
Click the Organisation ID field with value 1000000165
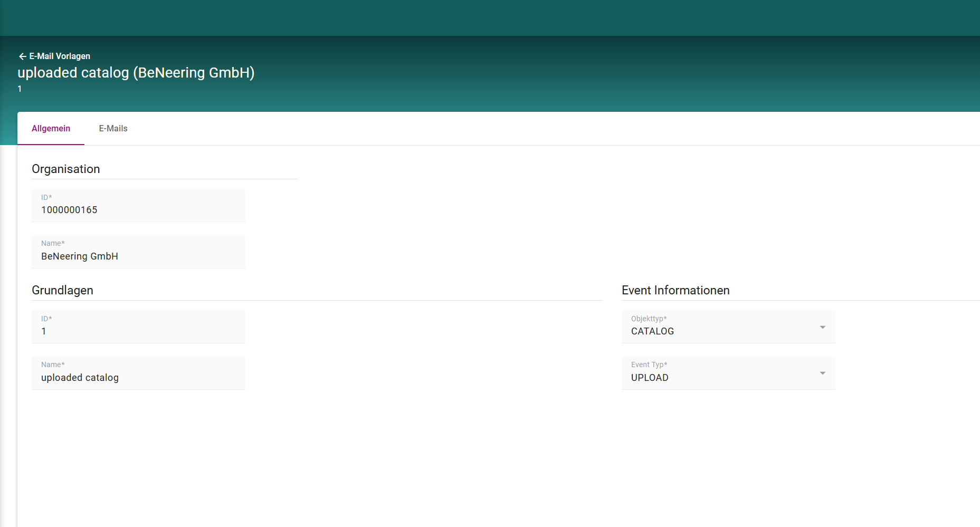point(138,205)
